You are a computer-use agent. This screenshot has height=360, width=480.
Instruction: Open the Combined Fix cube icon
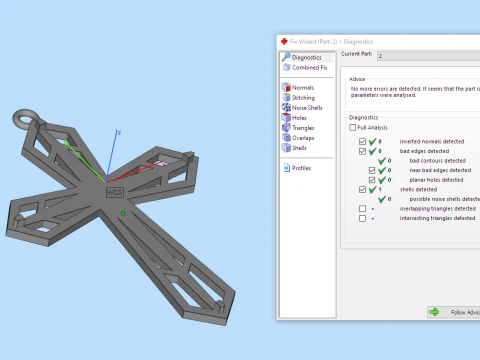[287, 67]
